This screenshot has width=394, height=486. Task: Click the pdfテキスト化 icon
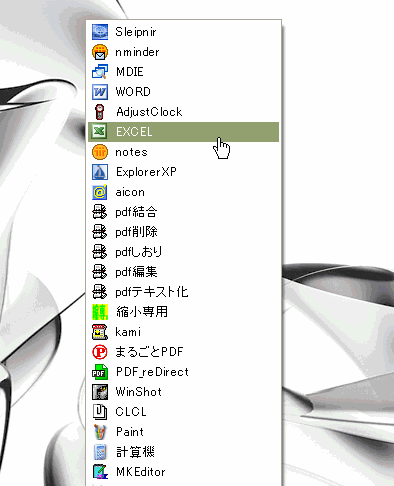(x=100, y=292)
